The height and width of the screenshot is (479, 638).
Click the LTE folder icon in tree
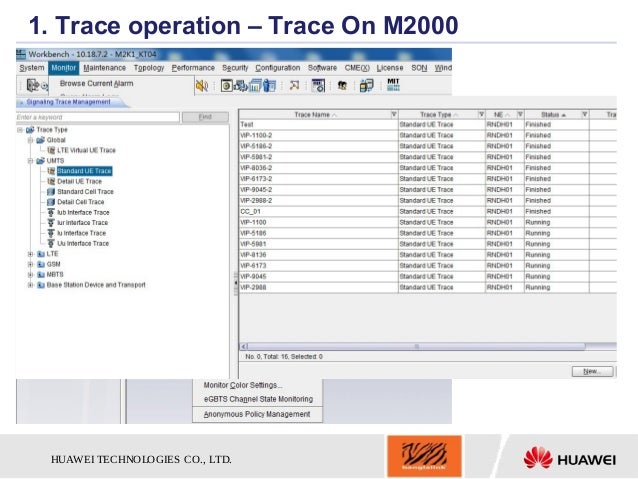pyautogui.click(x=41, y=254)
